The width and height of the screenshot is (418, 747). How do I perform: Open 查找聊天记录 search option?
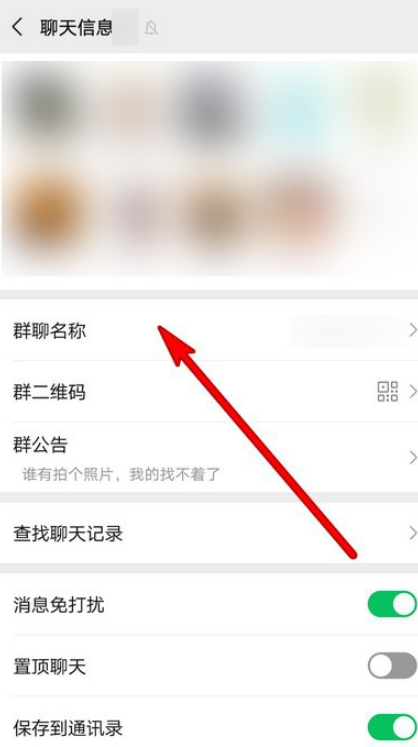pyautogui.click(x=209, y=533)
